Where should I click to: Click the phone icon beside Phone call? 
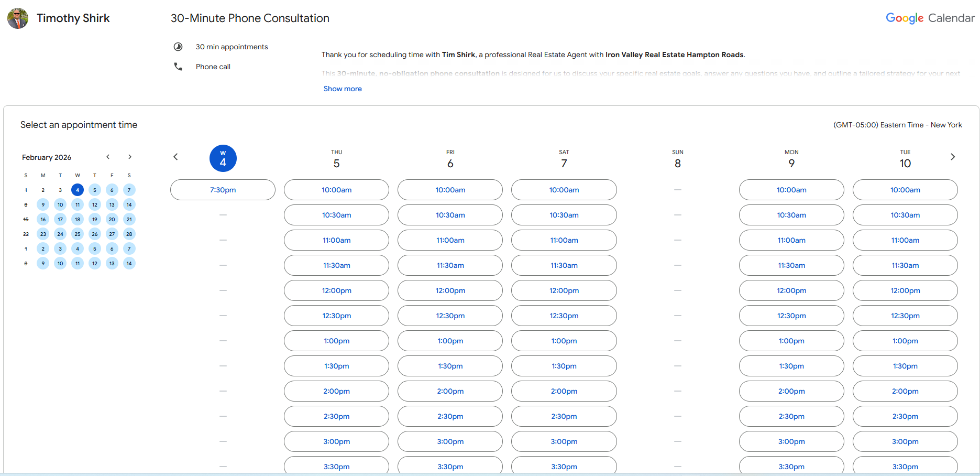pyautogui.click(x=178, y=67)
